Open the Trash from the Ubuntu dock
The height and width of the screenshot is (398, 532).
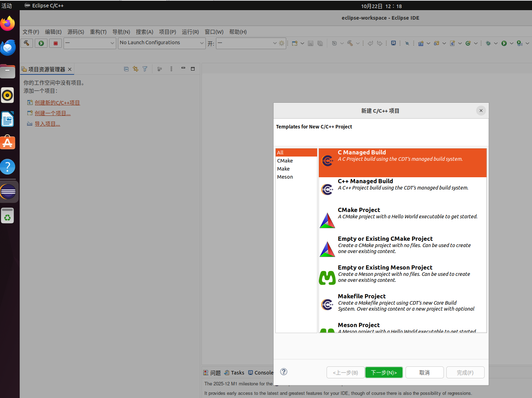coord(8,215)
